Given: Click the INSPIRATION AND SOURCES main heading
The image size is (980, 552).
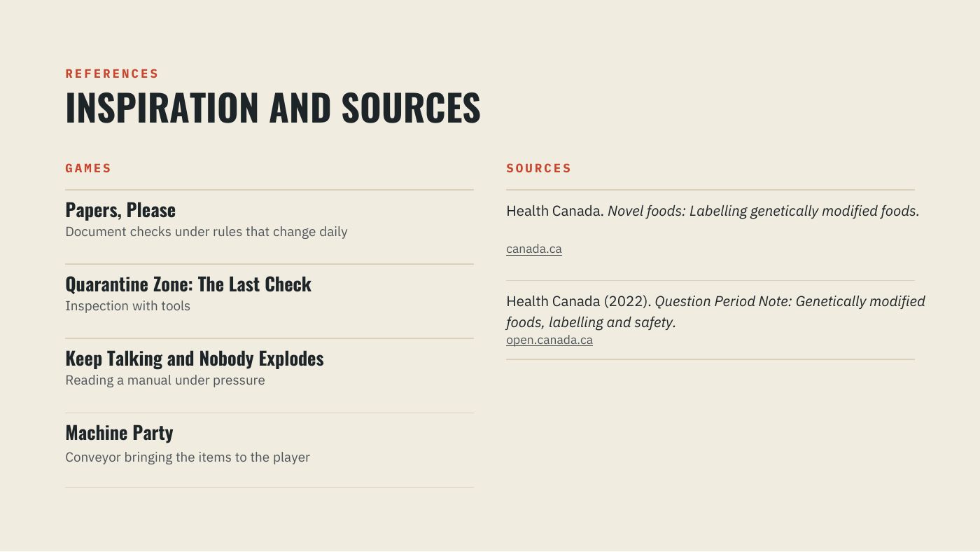Looking at the screenshot, I should pyautogui.click(x=273, y=107).
